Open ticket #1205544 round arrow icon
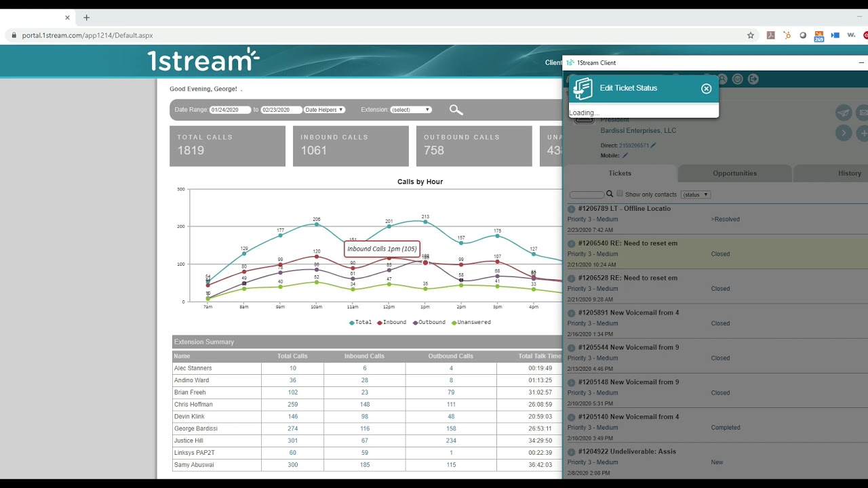This screenshot has width=868, height=488. tap(572, 348)
